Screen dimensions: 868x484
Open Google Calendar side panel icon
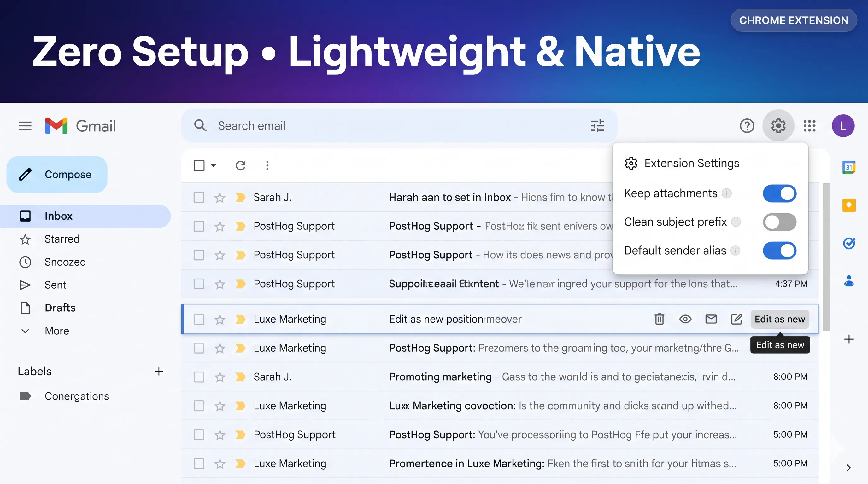coord(849,167)
